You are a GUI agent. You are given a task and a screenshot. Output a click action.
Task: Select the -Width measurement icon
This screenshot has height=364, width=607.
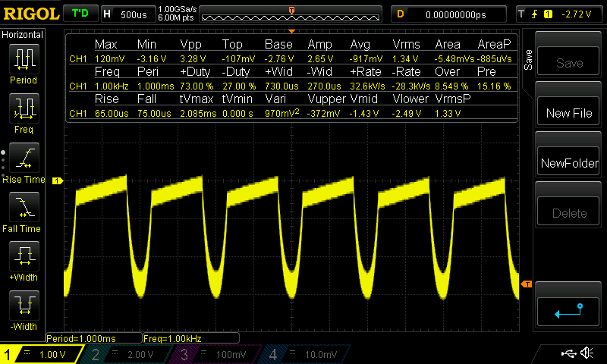(x=24, y=305)
